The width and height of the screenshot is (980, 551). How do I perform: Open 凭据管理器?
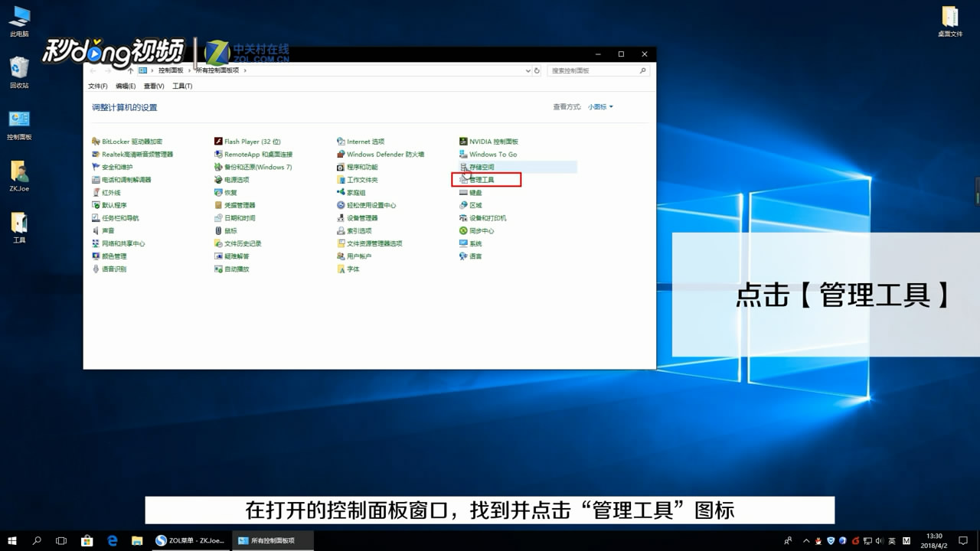[x=235, y=205]
